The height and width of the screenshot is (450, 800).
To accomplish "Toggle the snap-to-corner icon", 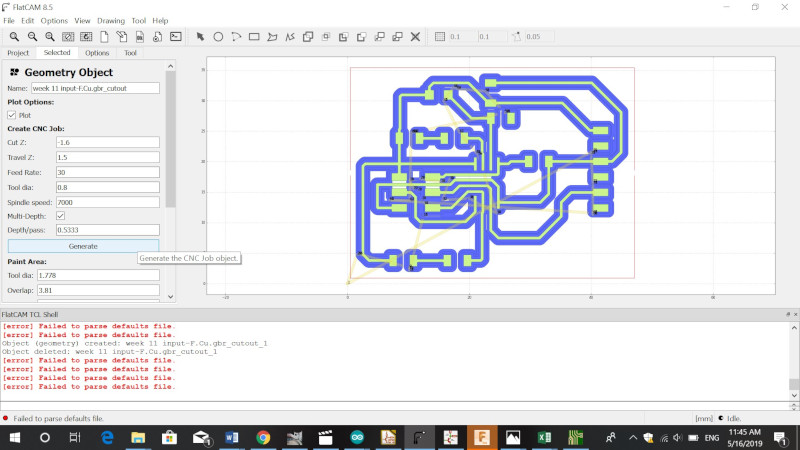I will (x=517, y=37).
